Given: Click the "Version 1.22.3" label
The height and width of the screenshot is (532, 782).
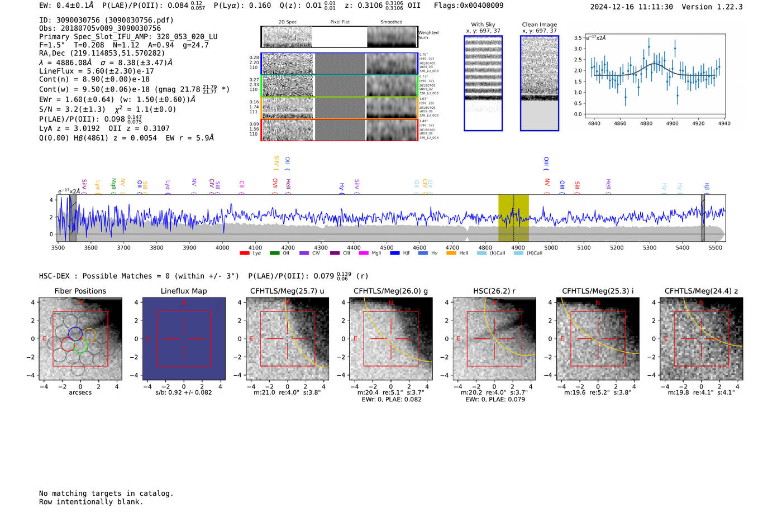Looking at the screenshot, I should pyautogui.click(x=712, y=7).
